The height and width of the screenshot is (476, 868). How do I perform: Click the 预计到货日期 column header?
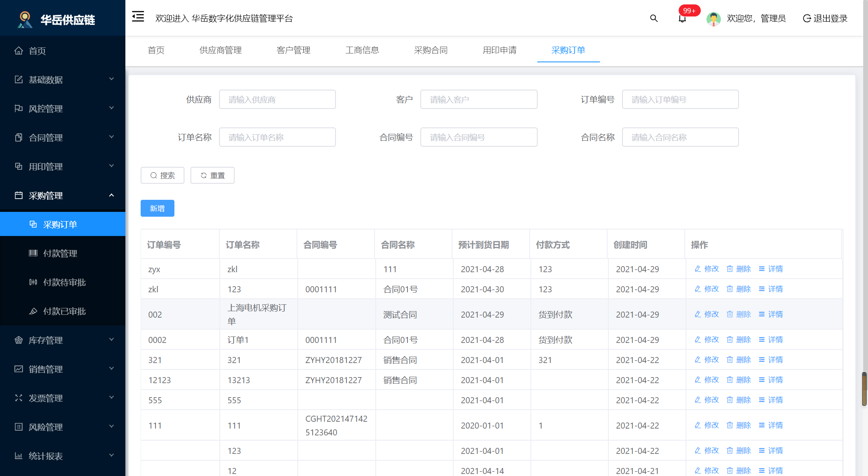483,245
